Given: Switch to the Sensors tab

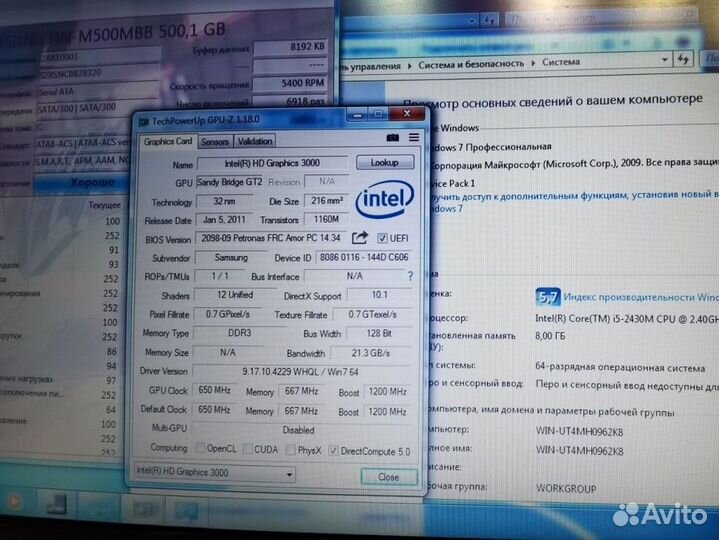Looking at the screenshot, I should (x=215, y=142).
